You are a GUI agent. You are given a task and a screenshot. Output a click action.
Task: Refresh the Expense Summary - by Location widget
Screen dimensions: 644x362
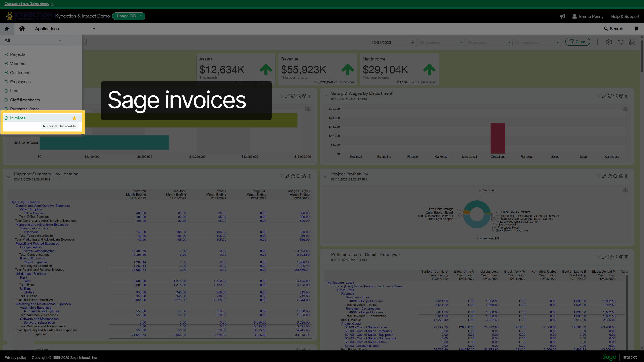[x=293, y=176]
